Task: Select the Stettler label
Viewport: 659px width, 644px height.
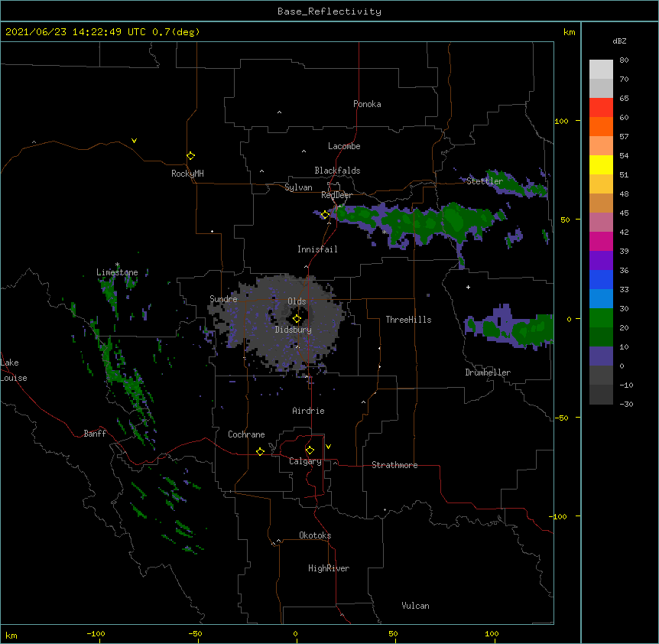Action: click(485, 181)
